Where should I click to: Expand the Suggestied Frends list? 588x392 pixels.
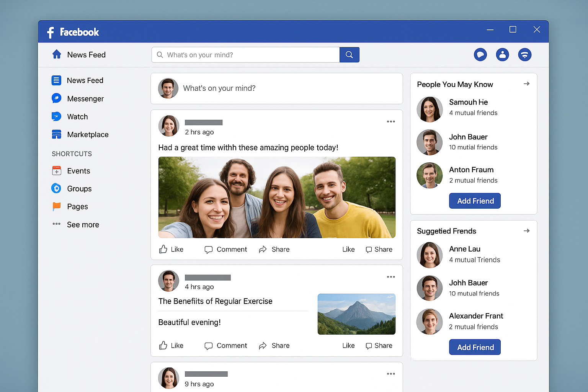(527, 230)
